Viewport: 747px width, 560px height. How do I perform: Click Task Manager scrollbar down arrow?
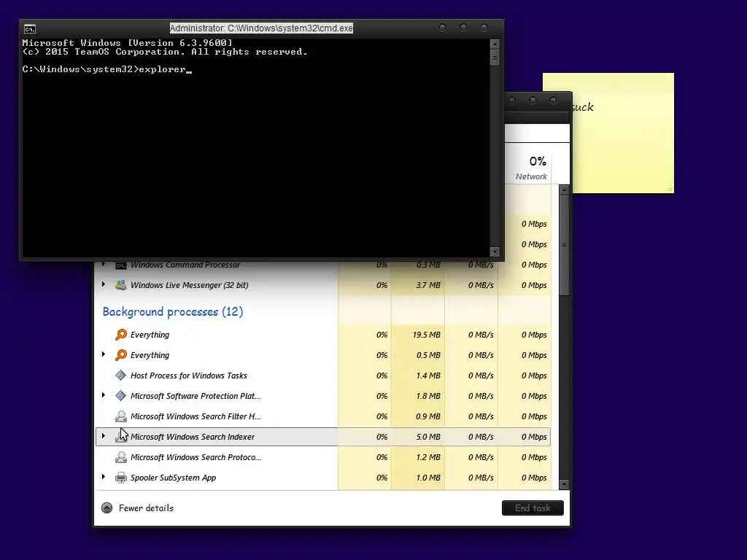(564, 485)
